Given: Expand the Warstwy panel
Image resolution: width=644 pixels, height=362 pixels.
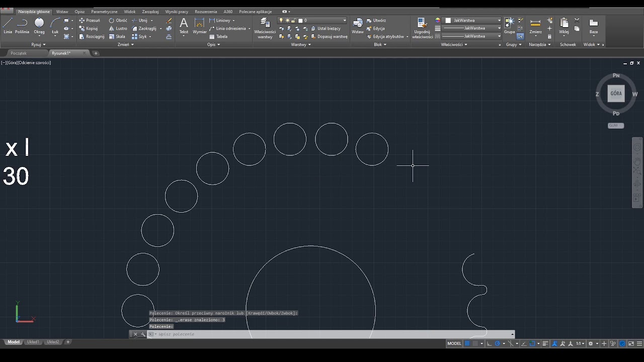Looking at the screenshot, I should click(x=301, y=44).
